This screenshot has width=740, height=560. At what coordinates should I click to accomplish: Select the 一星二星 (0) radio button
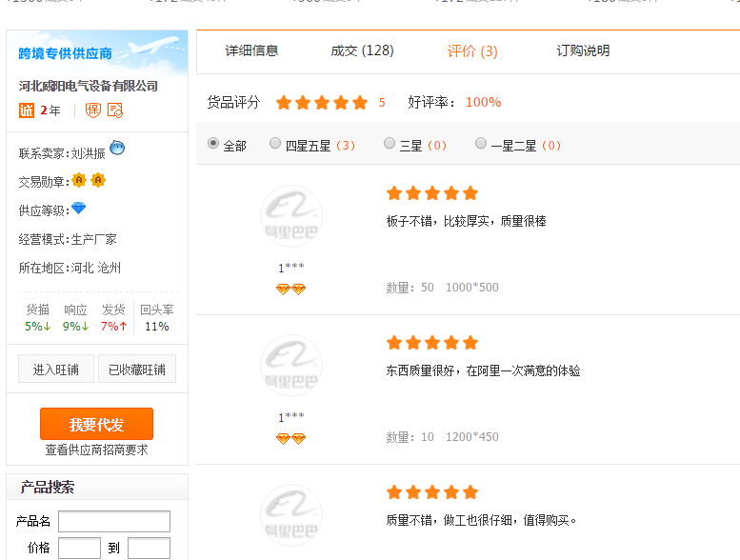481,143
